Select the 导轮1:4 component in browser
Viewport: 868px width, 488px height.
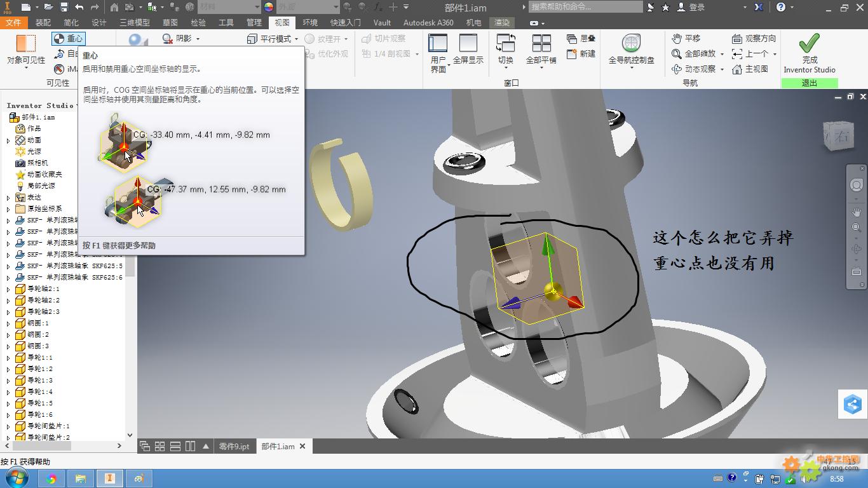click(x=34, y=391)
